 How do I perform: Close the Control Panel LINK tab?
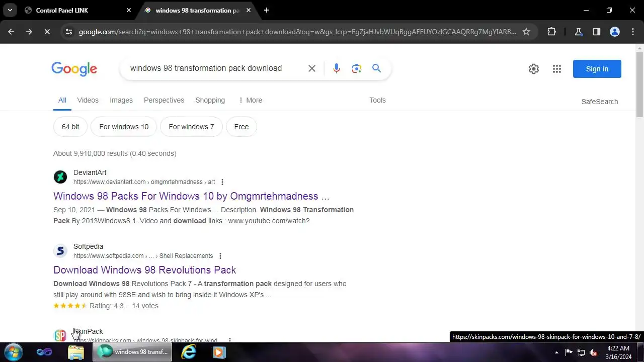click(x=129, y=10)
